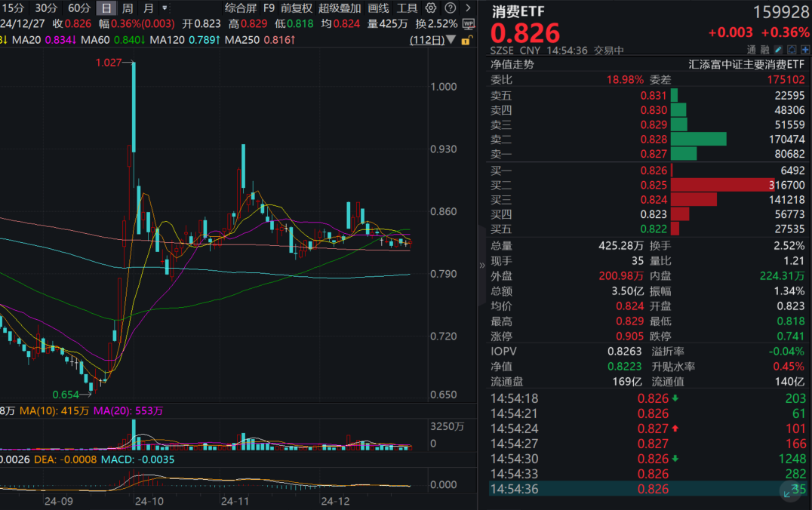The width and height of the screenshot is (812, 510).
Task: Expand the 112日 range dropdown
Action: [451, 39]
